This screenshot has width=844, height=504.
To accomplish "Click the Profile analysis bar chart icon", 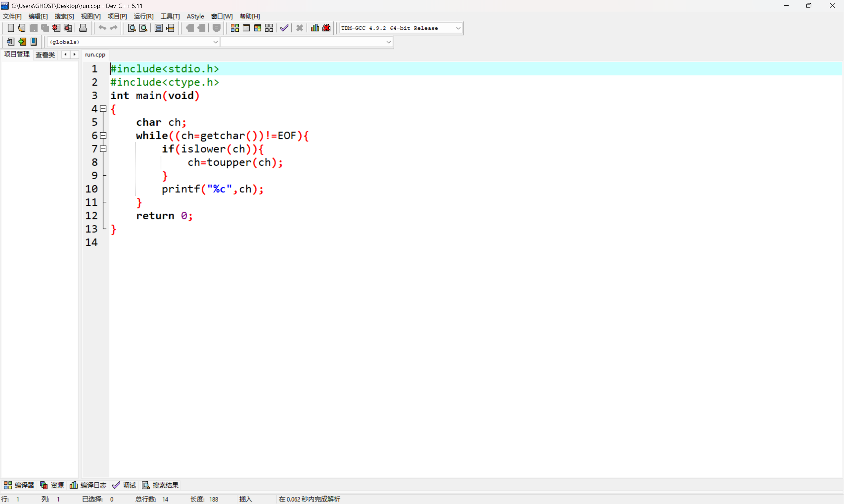I will [x=315, y=28].
